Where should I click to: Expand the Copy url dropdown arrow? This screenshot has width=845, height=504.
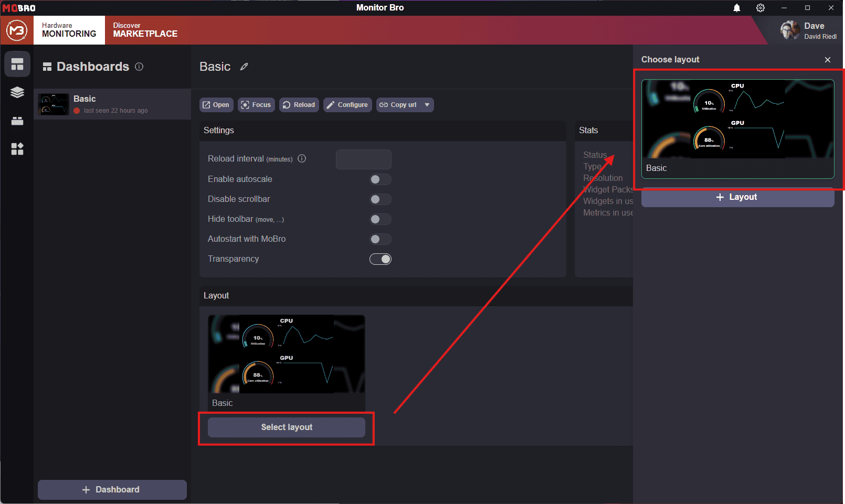(427, 105)
